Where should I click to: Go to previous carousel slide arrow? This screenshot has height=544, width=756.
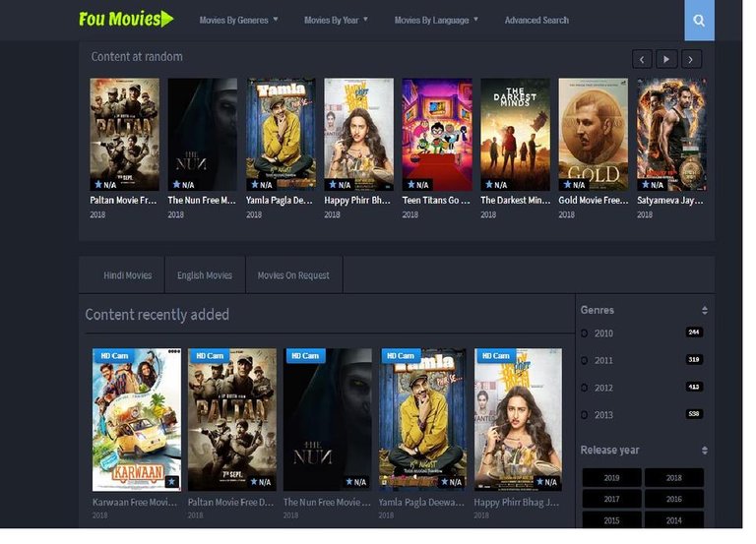[642, 59]
